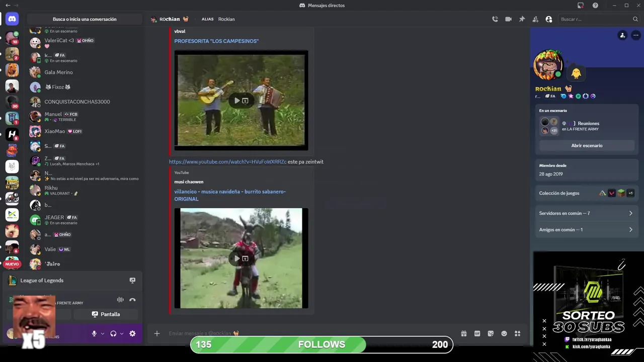Viewport: 644px width, 362px height.
Task: Add friends to this DM
Action: [535, 19]
